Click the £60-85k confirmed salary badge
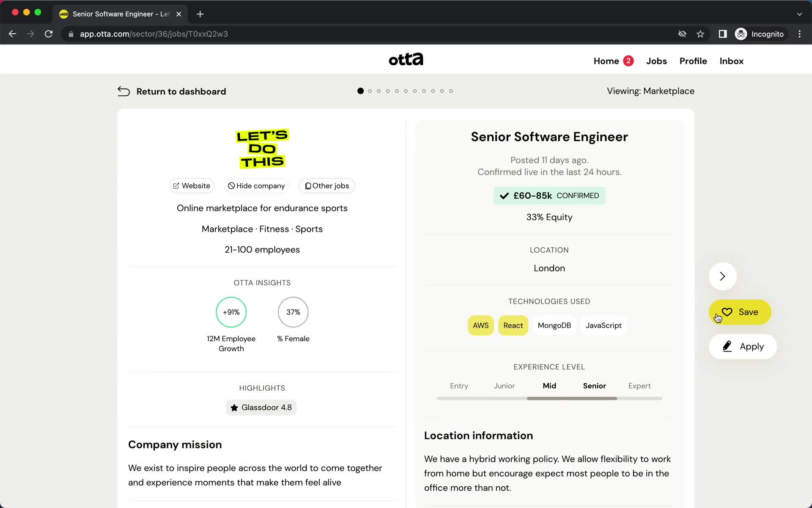Viewport: 812px width, 508px height. pos(549,196)
